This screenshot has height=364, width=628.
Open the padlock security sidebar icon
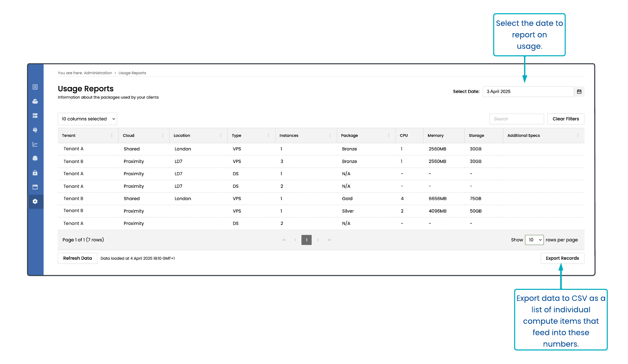(x=35, y=173)
